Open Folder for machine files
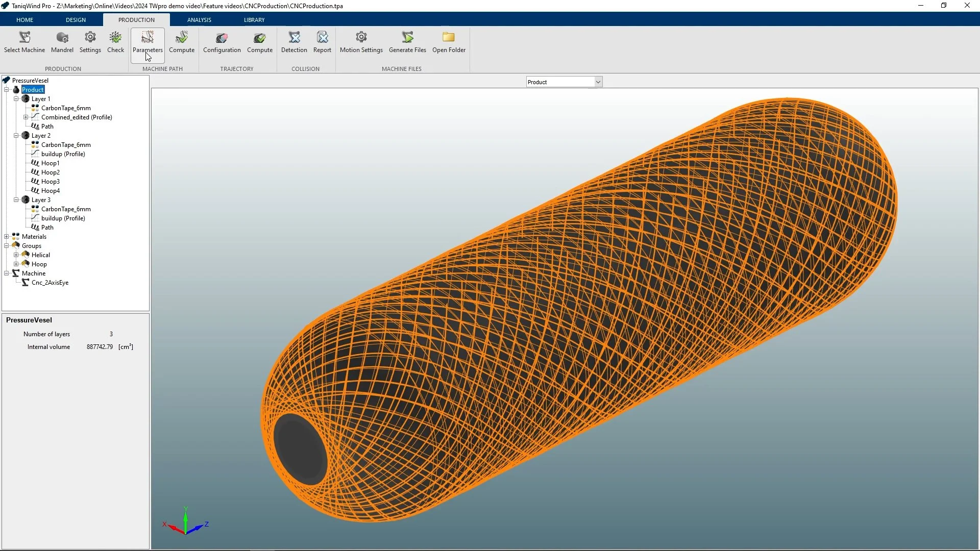This screenshot has width=980, height=551. [449, 42]
